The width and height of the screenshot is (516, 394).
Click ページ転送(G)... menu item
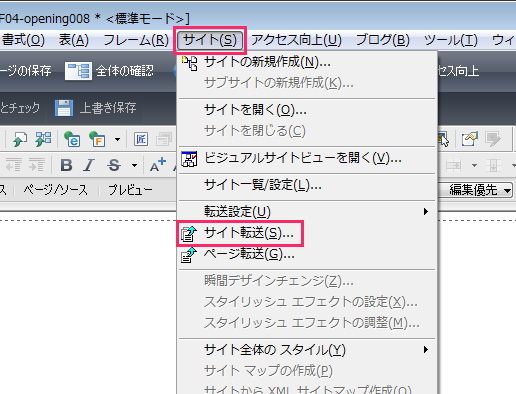pos(307,254)
